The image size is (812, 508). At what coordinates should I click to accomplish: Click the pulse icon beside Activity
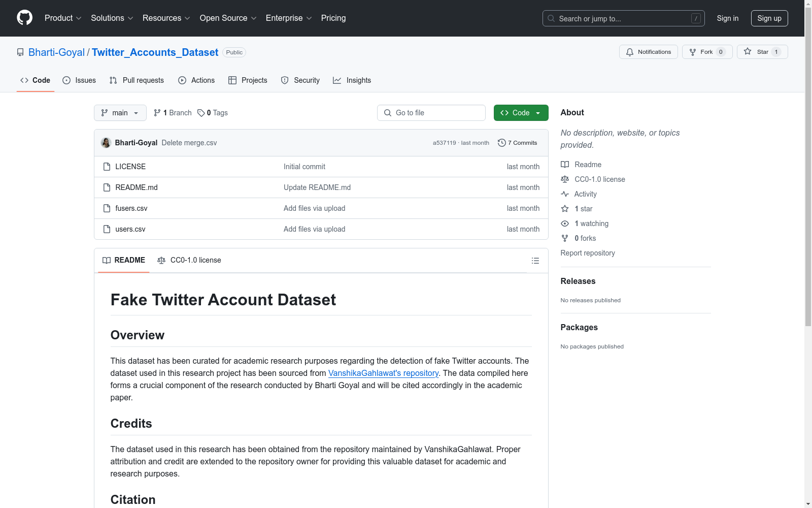click(x=565, y=194)
